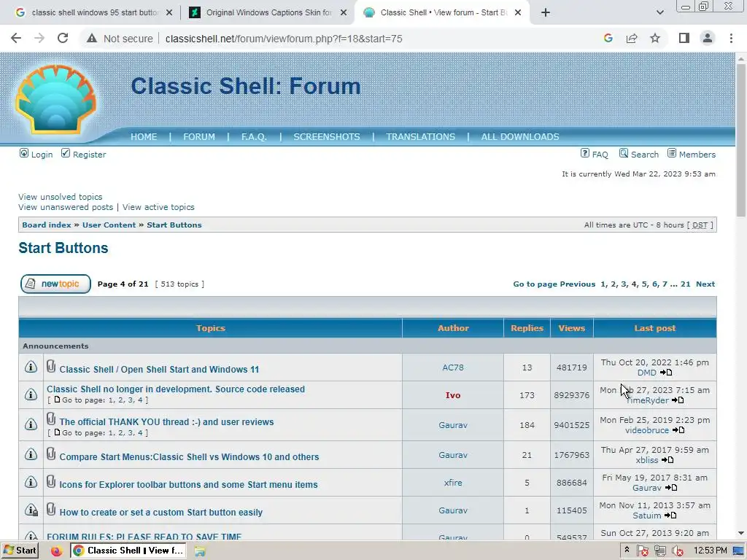Close the Classic Shell View forum tab
747x560 pixels.
click(x=518, y=12)
